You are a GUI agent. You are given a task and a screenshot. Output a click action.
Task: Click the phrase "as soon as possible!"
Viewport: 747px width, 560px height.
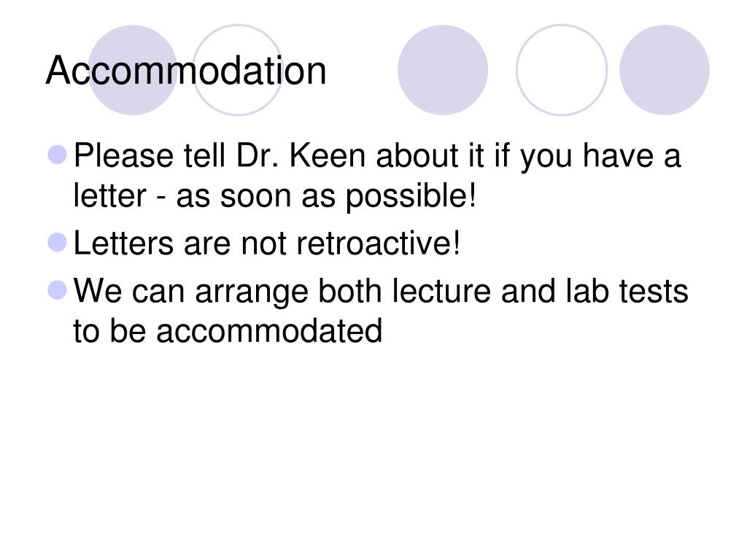coord(326,195)
